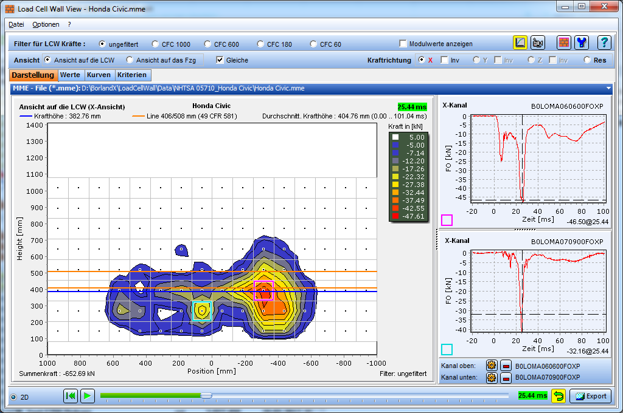Click the blue Y-shaped toolbar icon
Viewport: 623px width, 413px height.
tap(582, 43)
